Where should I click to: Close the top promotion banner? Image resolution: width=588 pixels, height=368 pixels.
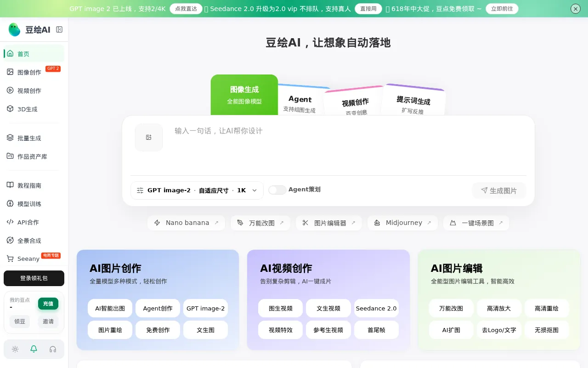[x=576, y=9]
